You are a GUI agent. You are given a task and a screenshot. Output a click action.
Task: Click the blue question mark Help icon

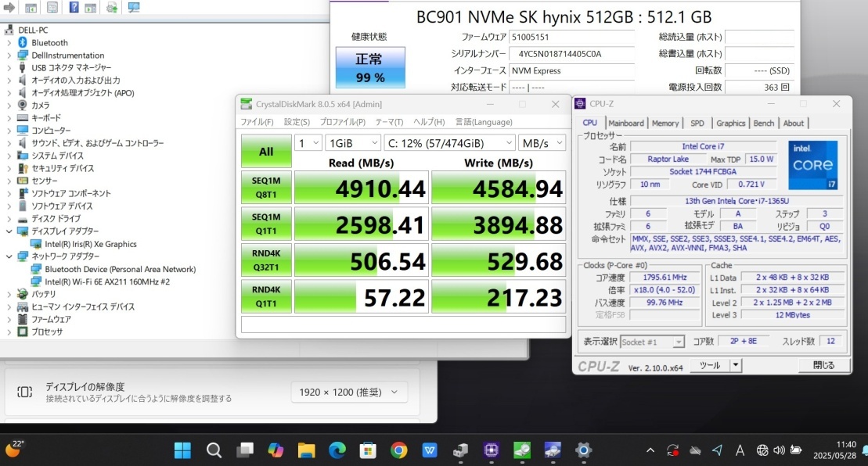click(x=74, y=8)
